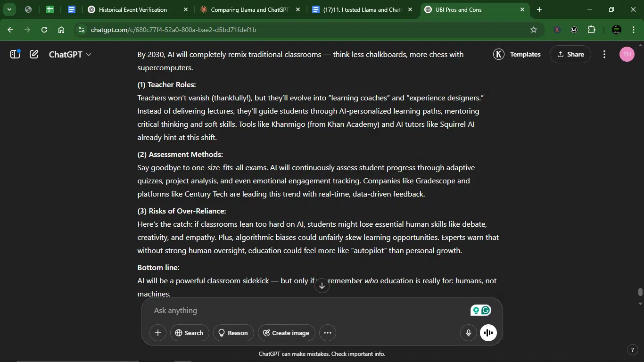Viewport: 644px width, 362px height.
Task: Click the Grammarly G icon
Action: (486, 310)
